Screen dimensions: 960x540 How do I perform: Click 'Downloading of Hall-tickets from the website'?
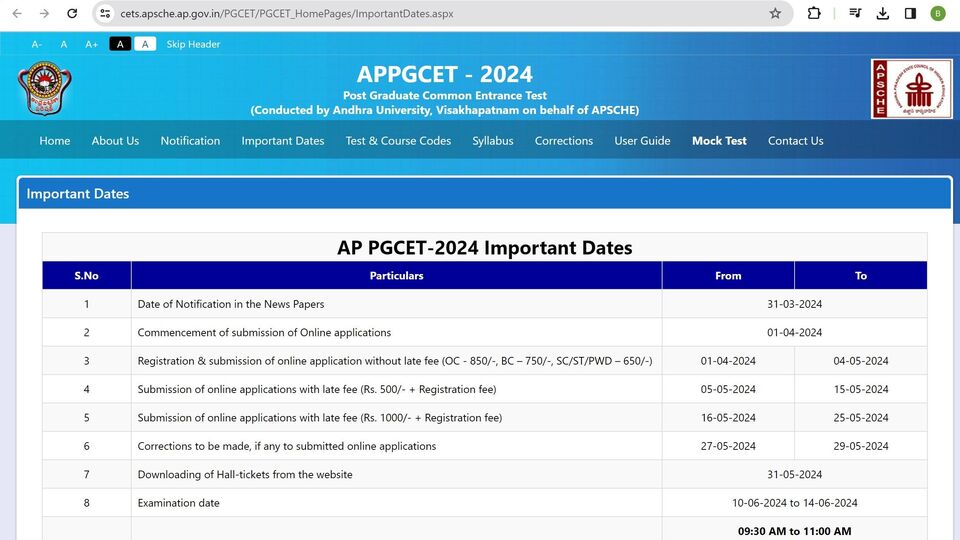pos(245,474)
